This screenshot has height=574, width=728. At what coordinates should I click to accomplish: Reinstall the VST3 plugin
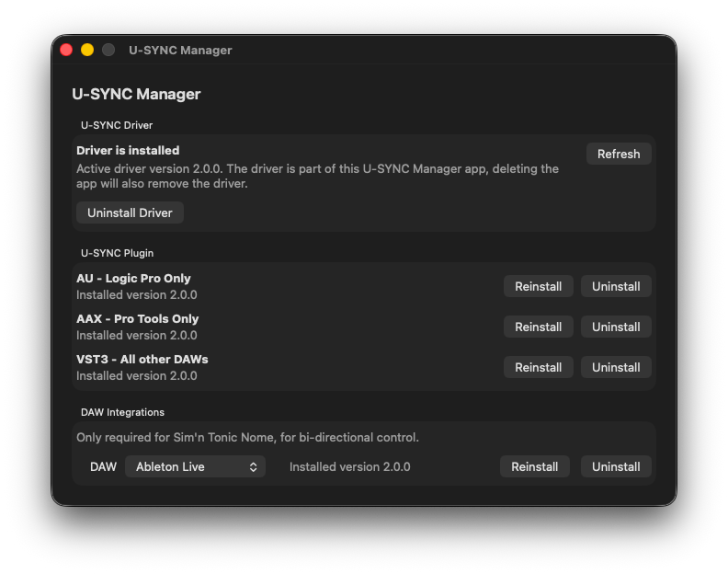[x=538, y=367]
